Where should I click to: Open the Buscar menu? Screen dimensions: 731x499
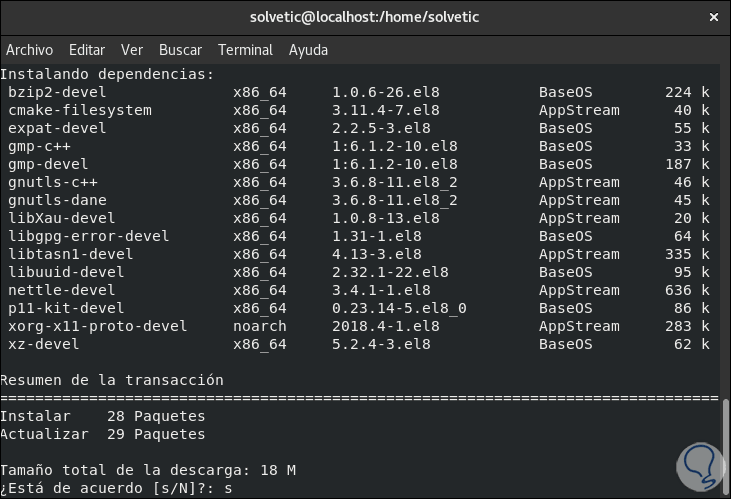point(180,50)
